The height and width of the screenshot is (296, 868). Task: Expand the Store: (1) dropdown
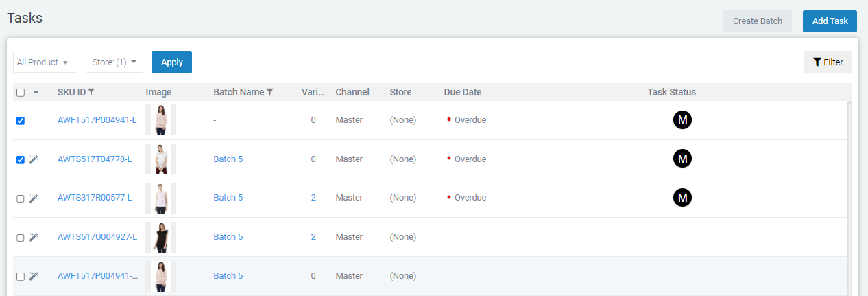[x=114, y=62]
